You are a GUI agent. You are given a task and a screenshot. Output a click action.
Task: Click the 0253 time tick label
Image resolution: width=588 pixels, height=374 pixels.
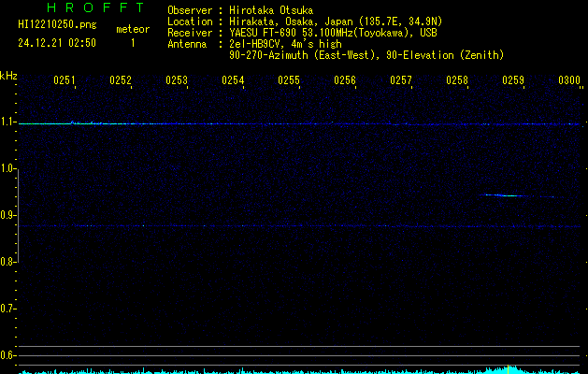click(177, 79)
